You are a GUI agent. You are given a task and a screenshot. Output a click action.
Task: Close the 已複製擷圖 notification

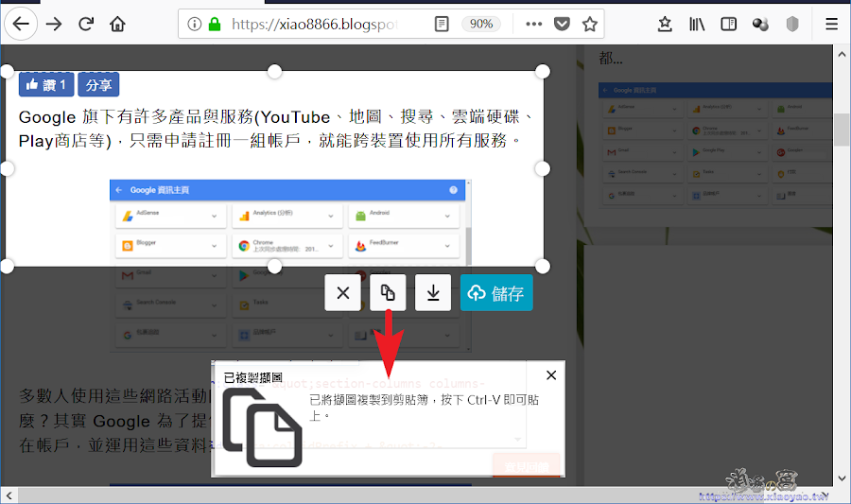[x=551, y=374]
